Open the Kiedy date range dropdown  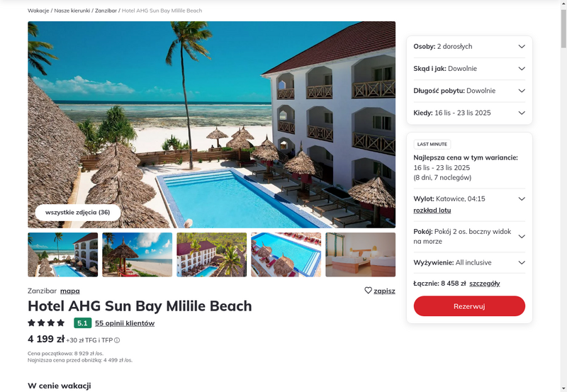469,113
